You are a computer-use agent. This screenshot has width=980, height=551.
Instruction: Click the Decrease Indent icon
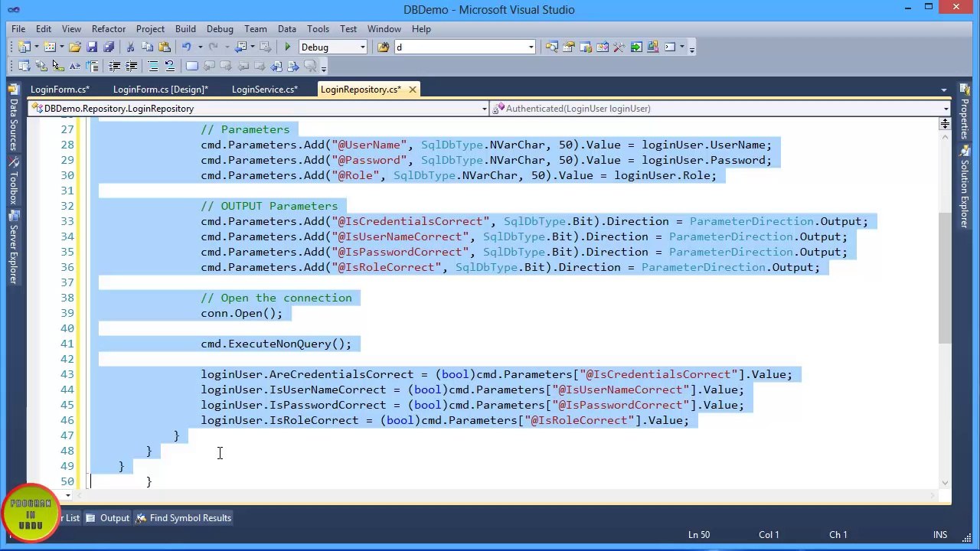click(x=114, y=66)
